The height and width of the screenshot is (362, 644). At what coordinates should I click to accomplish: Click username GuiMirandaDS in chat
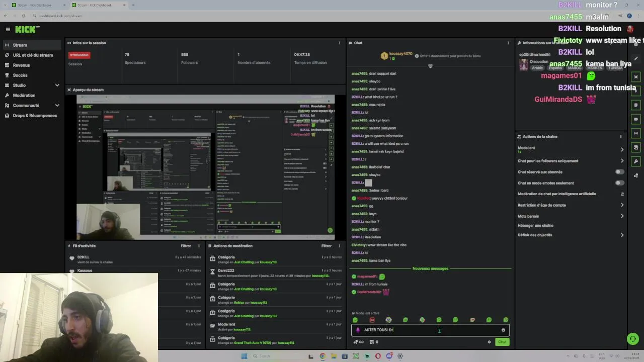[x=369, y=292]
